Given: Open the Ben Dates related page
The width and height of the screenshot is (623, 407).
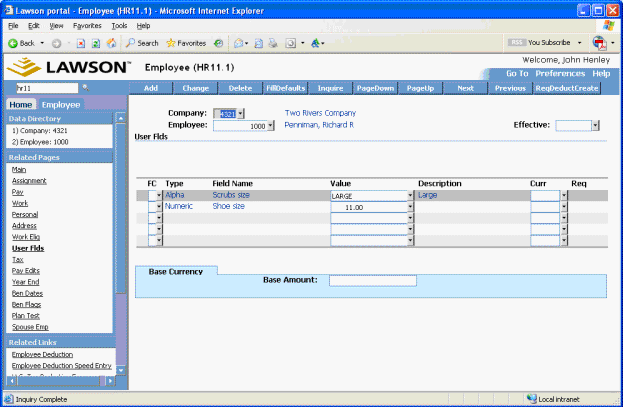Looking at the screenshot, I should 27,293.
